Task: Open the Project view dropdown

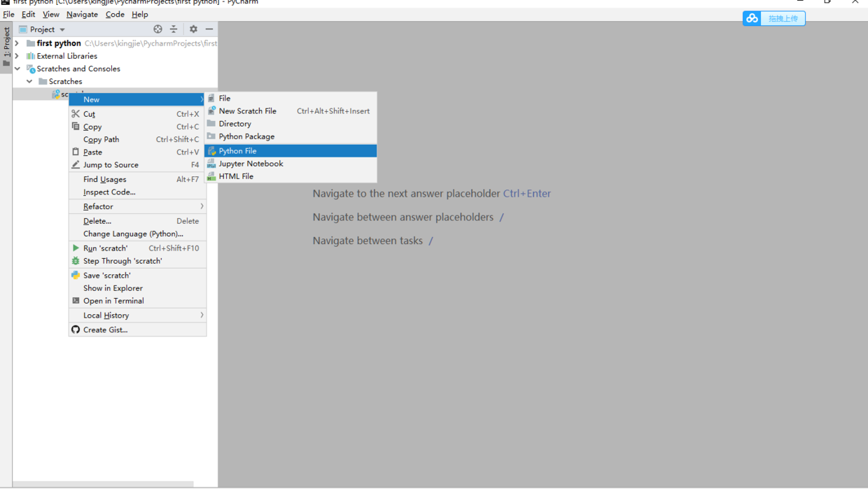Action: (62, 29)
